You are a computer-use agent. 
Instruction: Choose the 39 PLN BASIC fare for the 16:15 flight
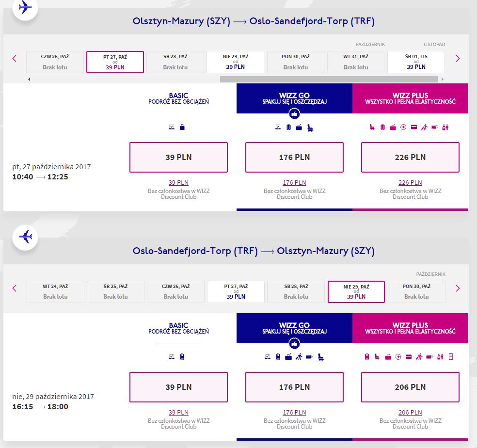tap(178, 387)
